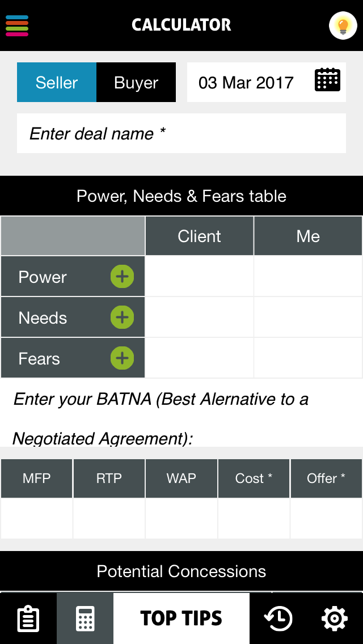
Task: Switch to Buyer mode
Action: coord(136,83)
